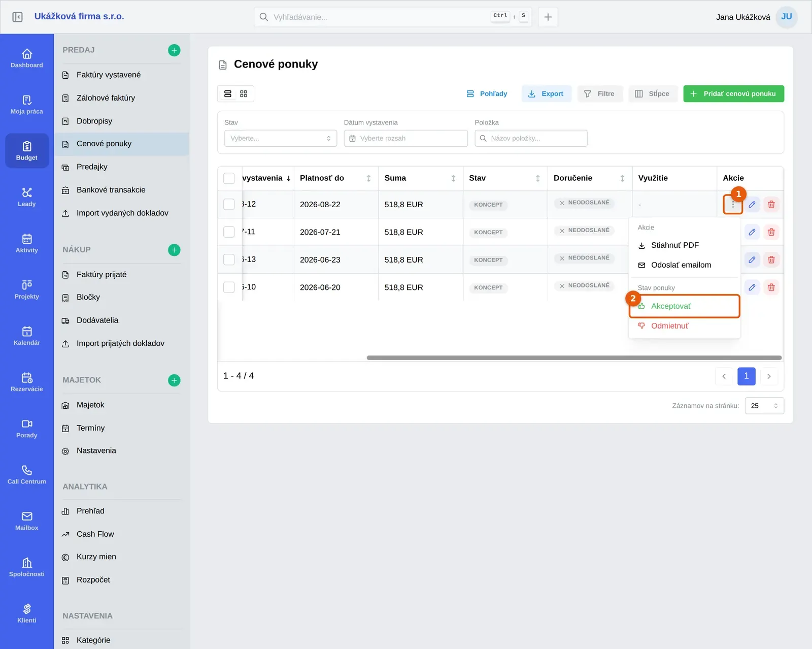Choose Stiahnuť PDF from actions menu
This screenshot has height=649, width=812.
point(684,245)
